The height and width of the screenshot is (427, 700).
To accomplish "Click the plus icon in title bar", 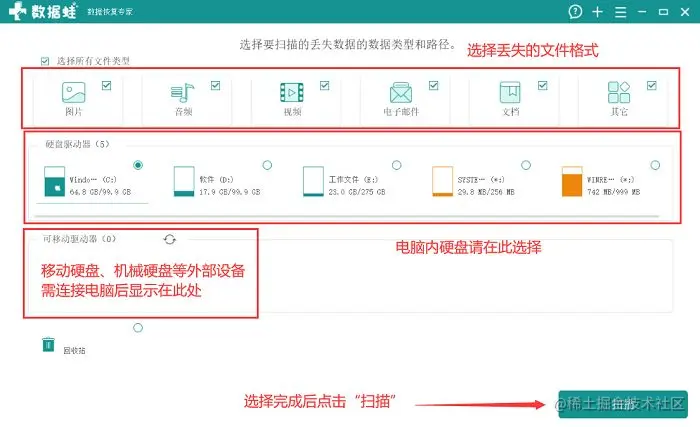I will pyautogui.click(x=597, y=12).
